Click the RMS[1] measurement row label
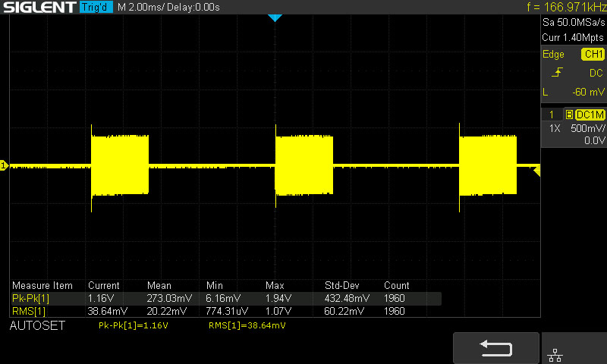Screen dimensions: 607x364 click(x=29, y=311)
